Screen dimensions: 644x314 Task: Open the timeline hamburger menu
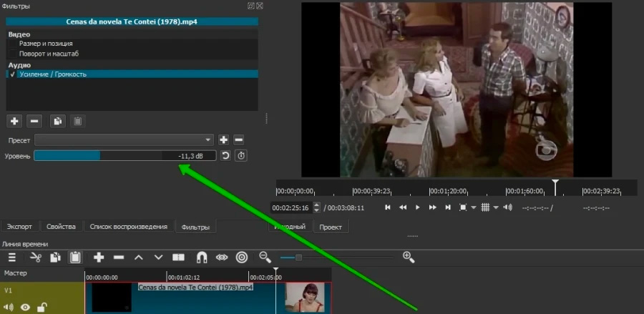(x=12, y=257)
